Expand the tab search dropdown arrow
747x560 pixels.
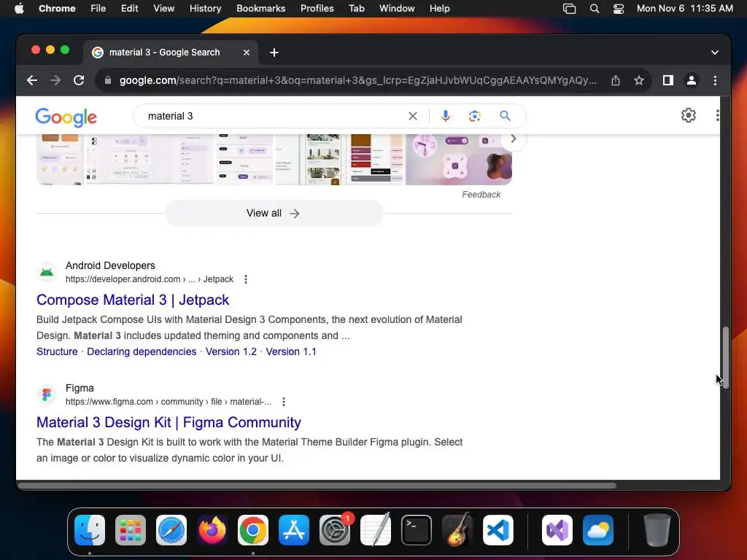(x=715, y=52)
